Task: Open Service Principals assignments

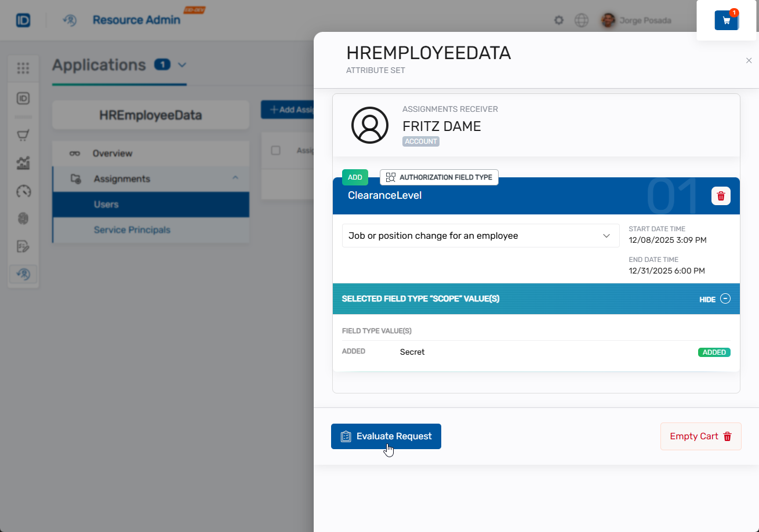Action: (132, 230)
